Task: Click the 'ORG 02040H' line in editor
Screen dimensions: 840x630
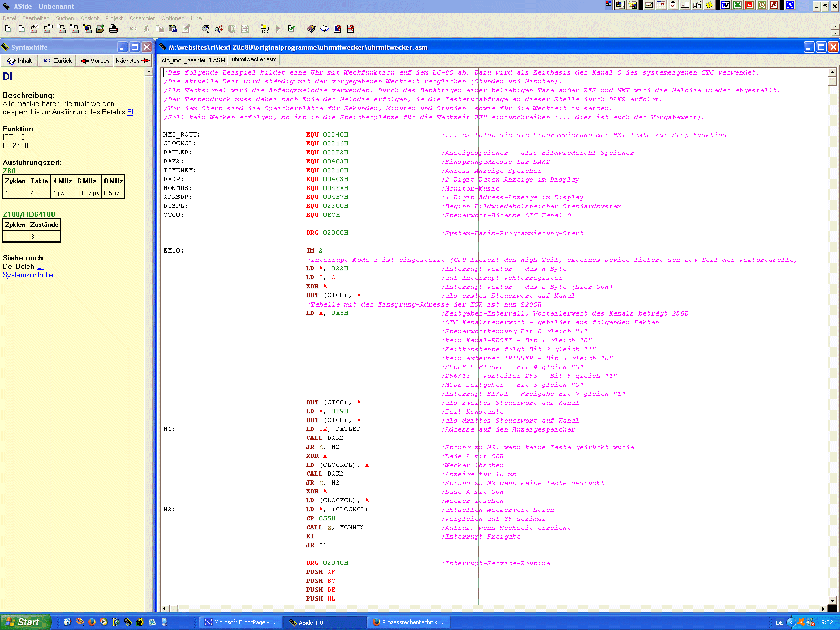Action: point(327,563)
